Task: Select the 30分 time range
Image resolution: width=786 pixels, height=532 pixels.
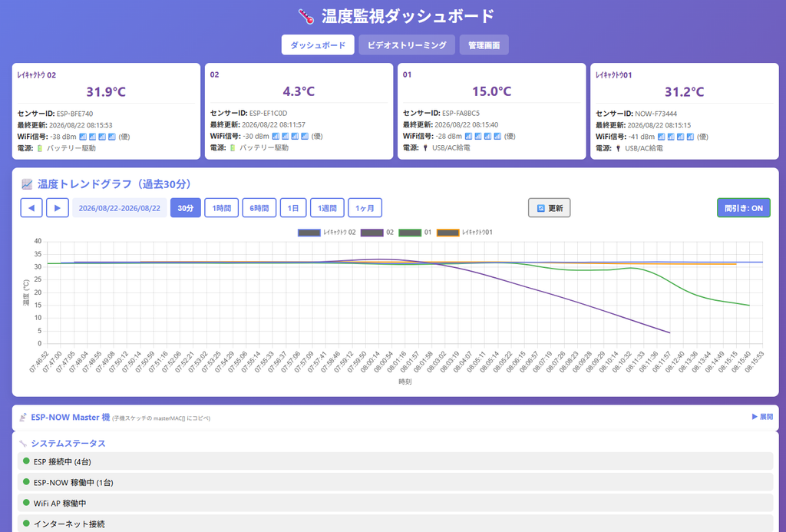Action: [186, 208]
